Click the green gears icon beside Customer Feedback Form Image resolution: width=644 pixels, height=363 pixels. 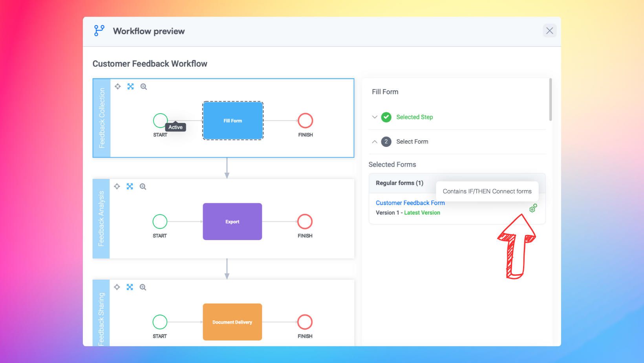click(x=533, y=208)
